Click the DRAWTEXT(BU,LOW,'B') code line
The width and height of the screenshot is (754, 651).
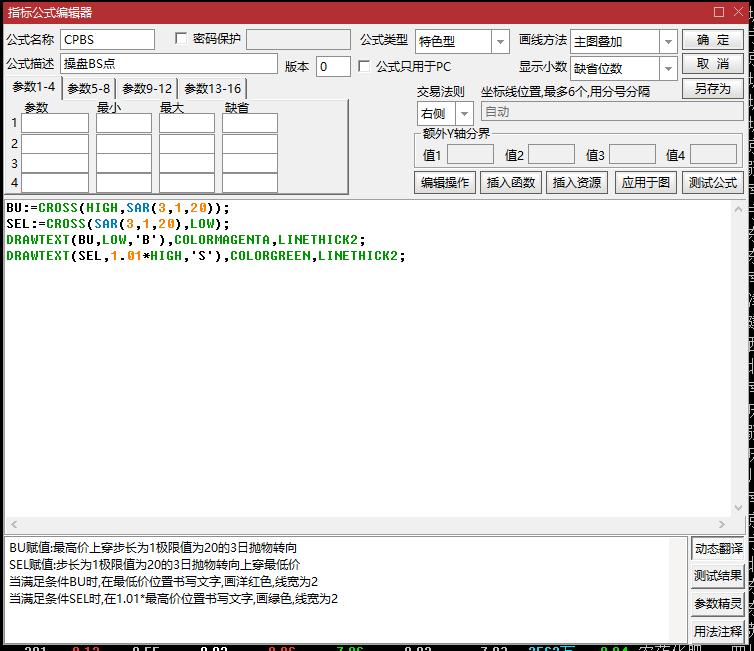click(x=186, y=239)
